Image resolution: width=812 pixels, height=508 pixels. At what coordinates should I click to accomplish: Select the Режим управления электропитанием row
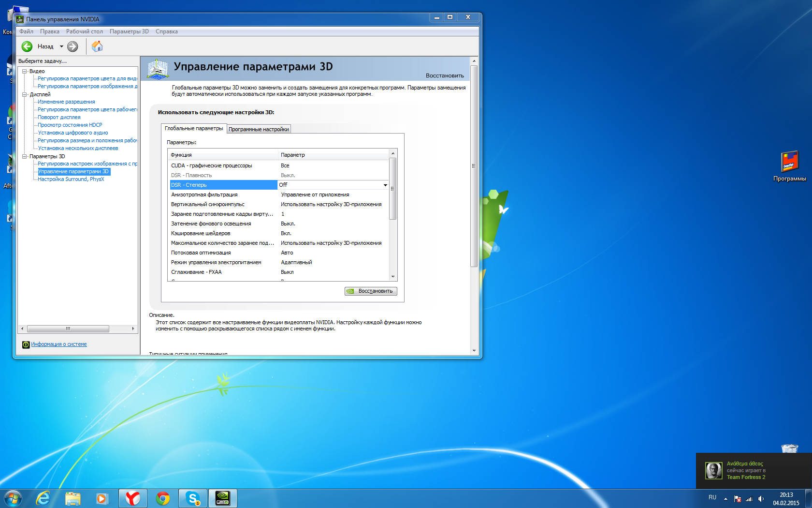click(x=279, y=262)
